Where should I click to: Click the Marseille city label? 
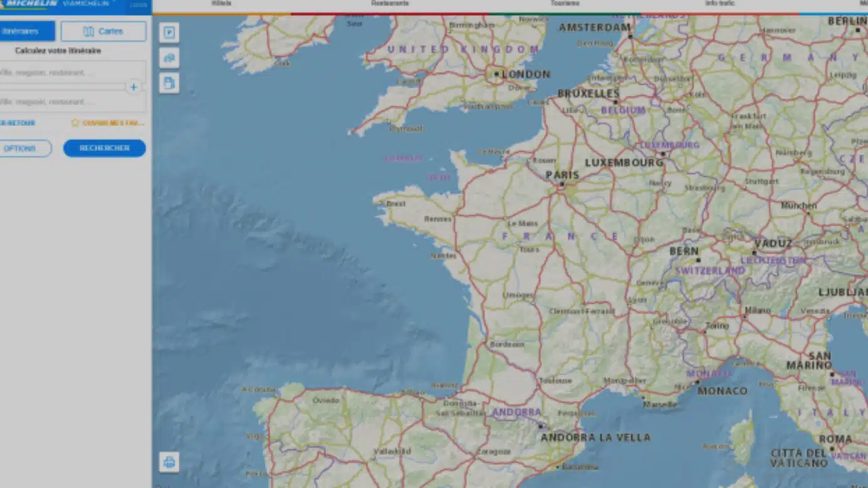coord(660,405)
